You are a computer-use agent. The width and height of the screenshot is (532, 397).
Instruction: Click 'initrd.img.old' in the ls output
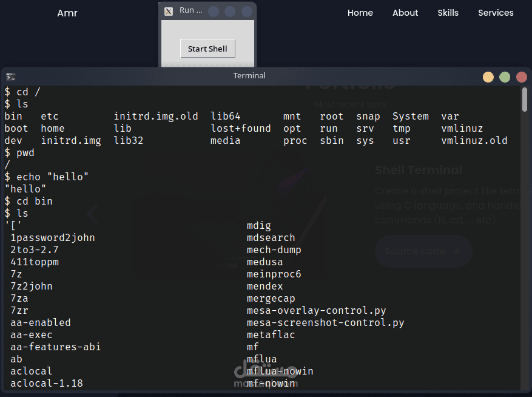[156, 117]
